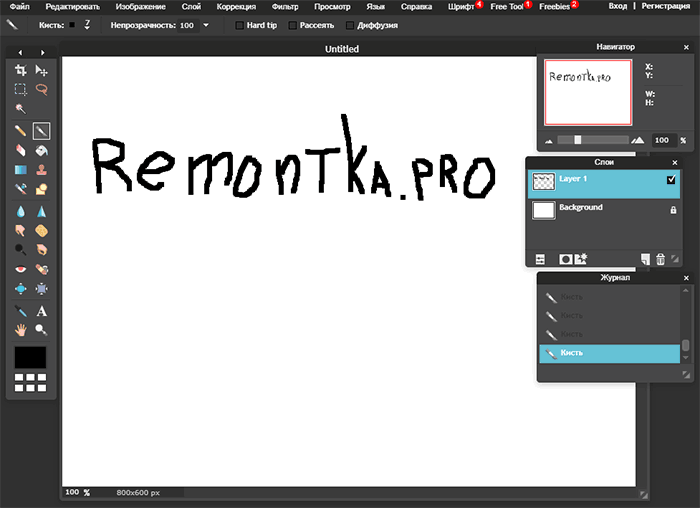Screen dimensions: 700x508
Task: Delete layer with trash icon
Action: click(660, 259)
